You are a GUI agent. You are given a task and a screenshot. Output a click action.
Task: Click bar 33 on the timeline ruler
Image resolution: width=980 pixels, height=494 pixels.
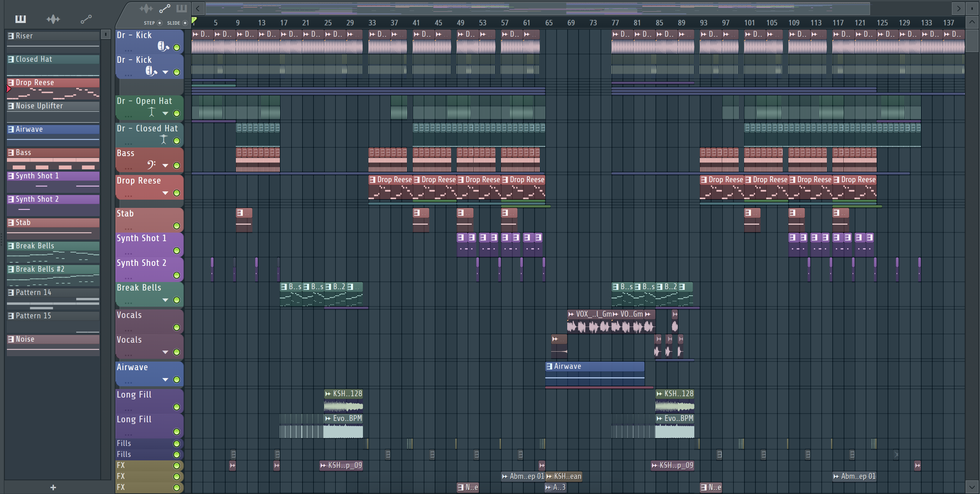(372, 23)
